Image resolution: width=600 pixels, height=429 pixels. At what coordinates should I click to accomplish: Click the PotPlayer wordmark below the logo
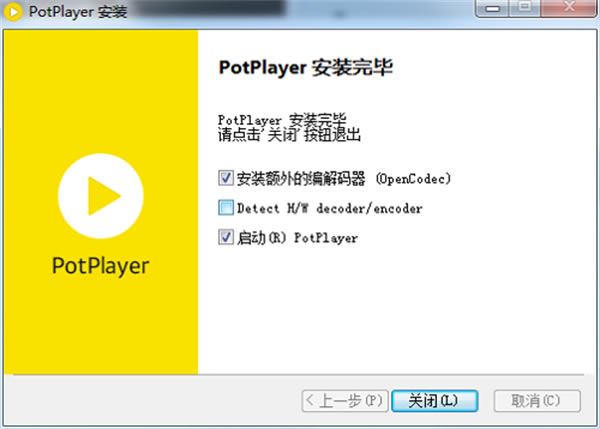coord(100,266)
